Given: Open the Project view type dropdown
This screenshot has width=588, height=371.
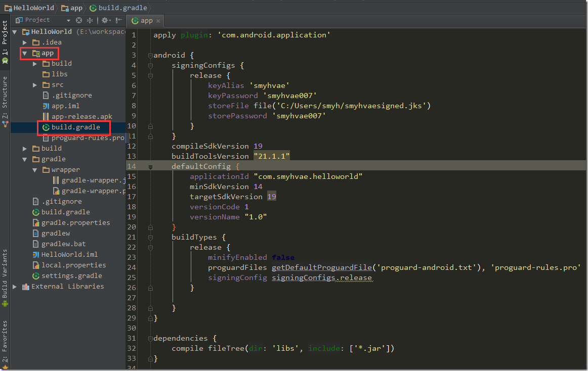Looking at the screenshot, I should [x=68, y=20].
